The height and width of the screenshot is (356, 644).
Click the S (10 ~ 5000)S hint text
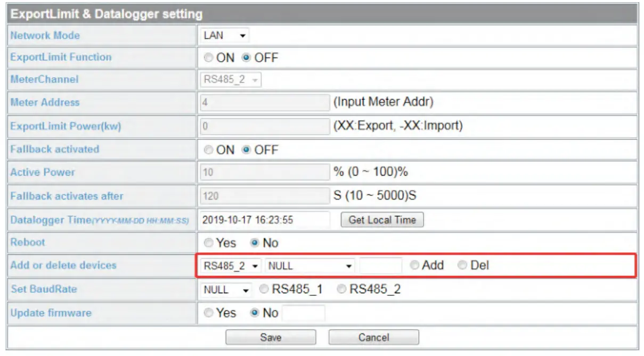(375, 195)
